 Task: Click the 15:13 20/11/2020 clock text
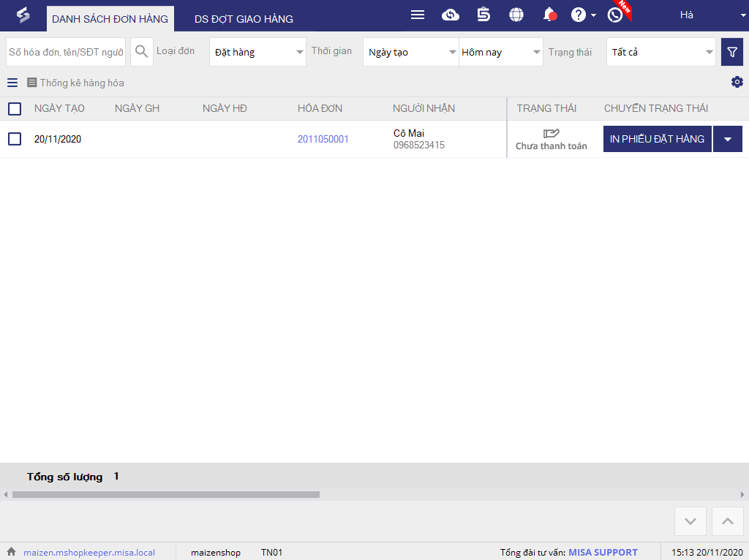click(x=707, y=553)
